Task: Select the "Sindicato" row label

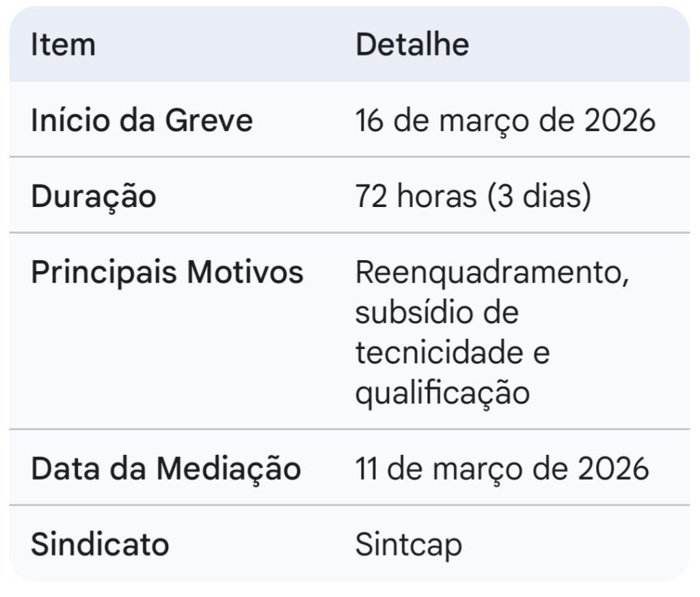Action: (x=100, y=544)
